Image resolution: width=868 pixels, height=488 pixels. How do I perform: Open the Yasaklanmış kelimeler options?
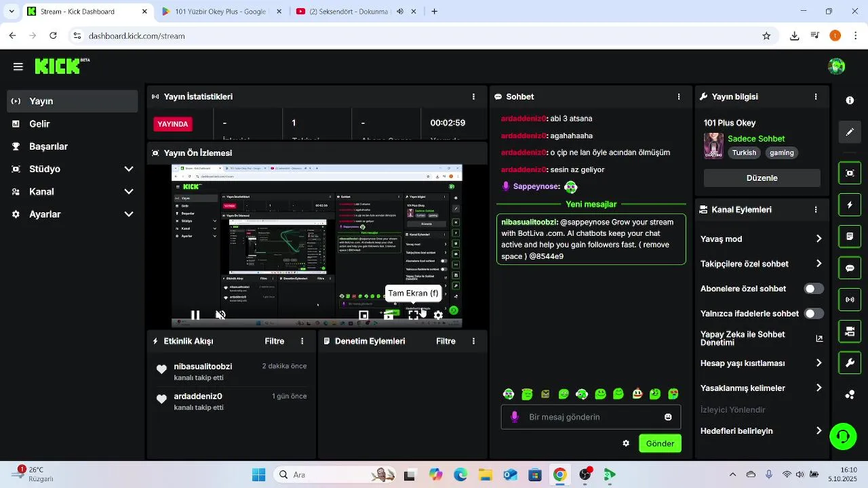click(762, 388)
